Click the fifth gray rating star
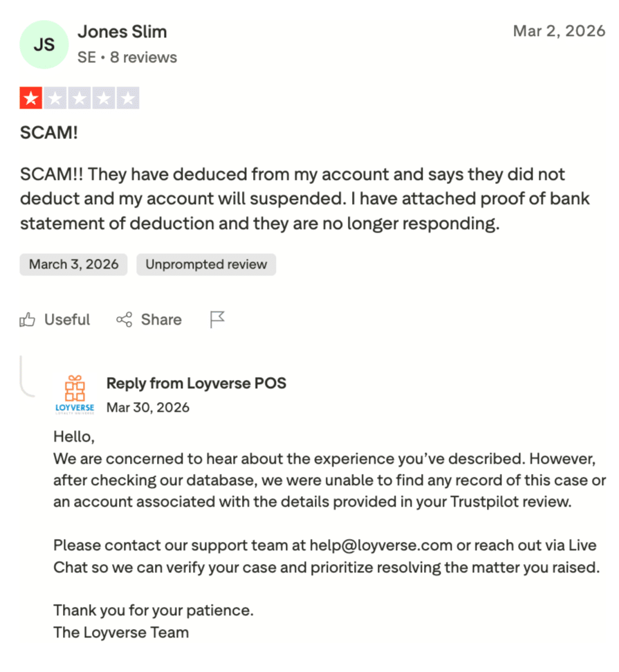619x672 pixels. pos(127,98)
